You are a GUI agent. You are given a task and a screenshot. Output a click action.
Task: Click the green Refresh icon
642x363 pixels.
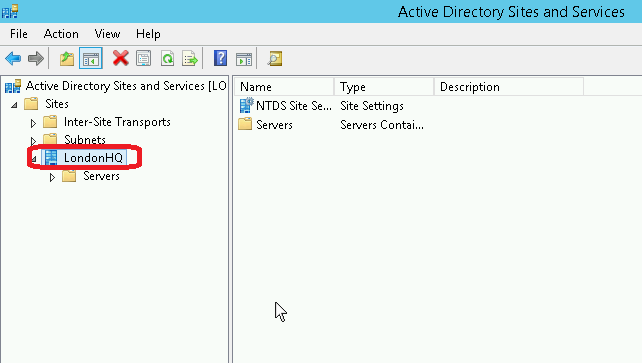click(167, 59)
